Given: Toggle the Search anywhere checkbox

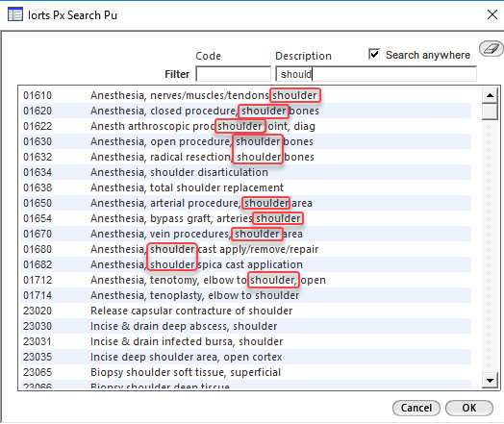Looking at the screenshot, I should 374,54.
